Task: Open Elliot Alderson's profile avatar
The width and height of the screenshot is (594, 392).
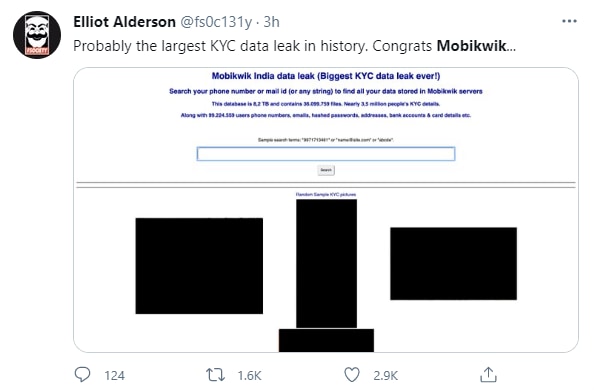Action: [x=37, y=35]
